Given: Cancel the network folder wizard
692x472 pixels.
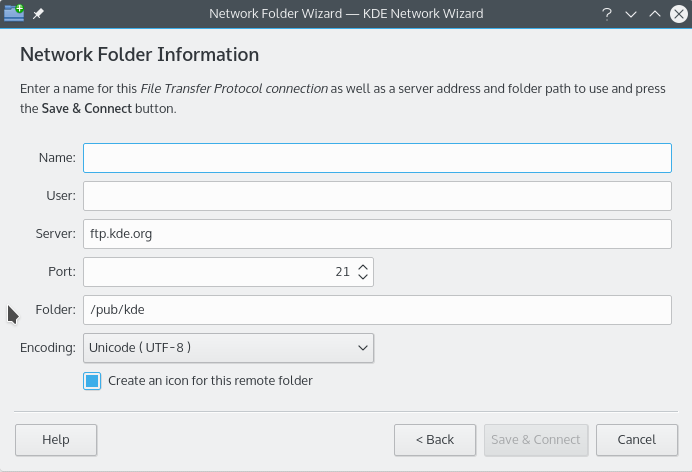Looking at the screenshot, I should (x=636, y=440).
